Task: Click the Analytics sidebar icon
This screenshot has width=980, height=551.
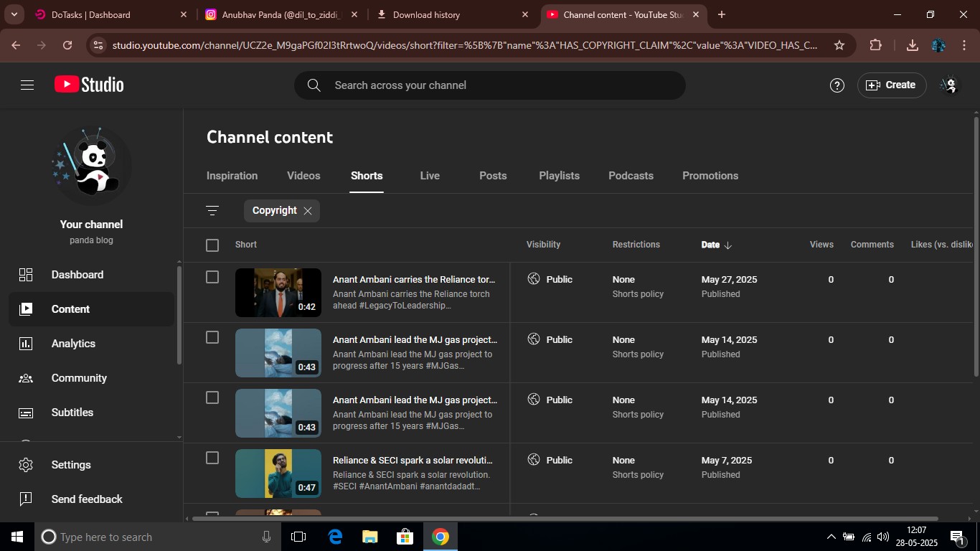Action: click(26, 344)
